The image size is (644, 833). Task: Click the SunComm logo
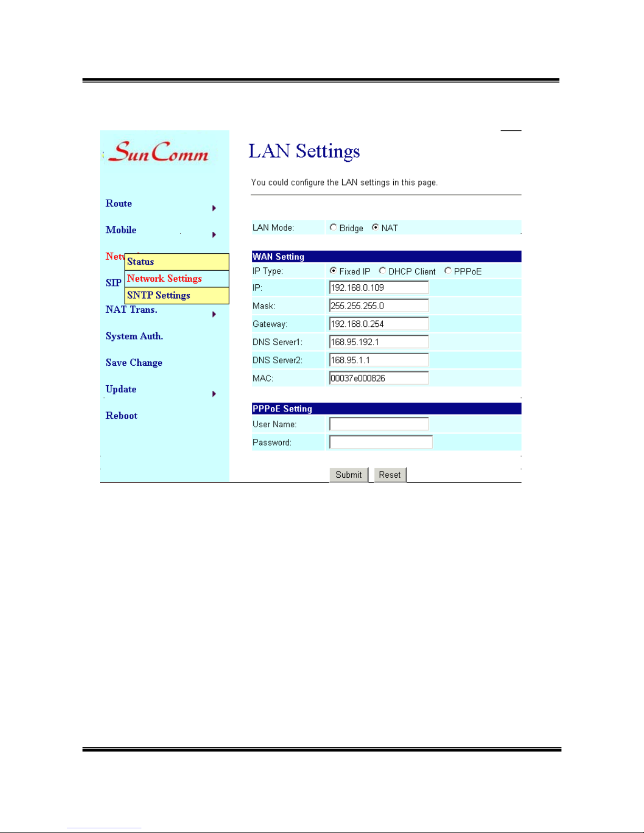click(158, 151)
